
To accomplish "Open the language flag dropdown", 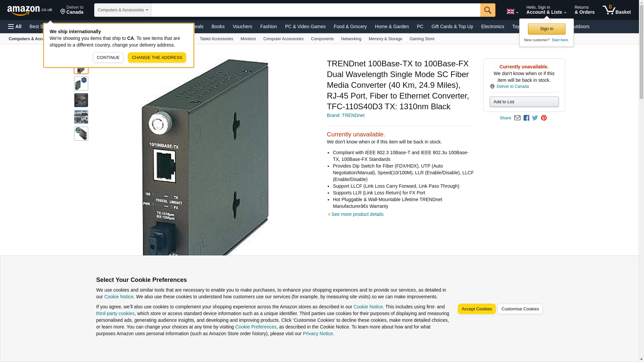I will tap(513, 11).
